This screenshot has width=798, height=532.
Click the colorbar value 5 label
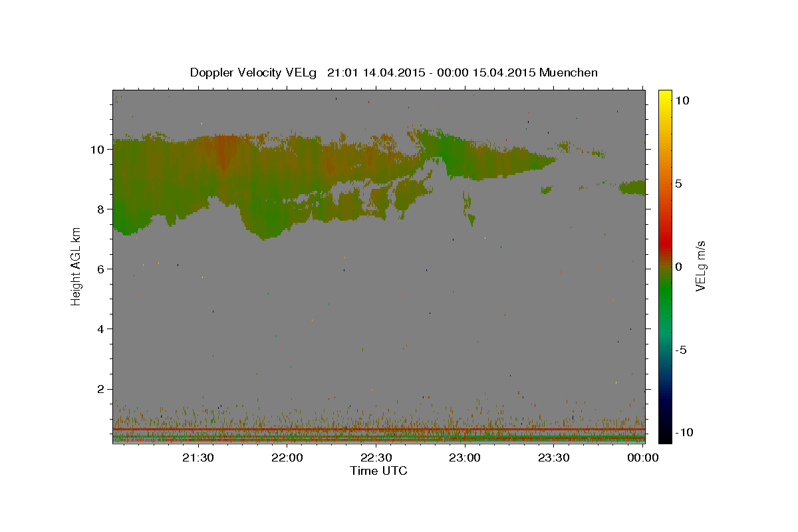(x=679, y=184)
